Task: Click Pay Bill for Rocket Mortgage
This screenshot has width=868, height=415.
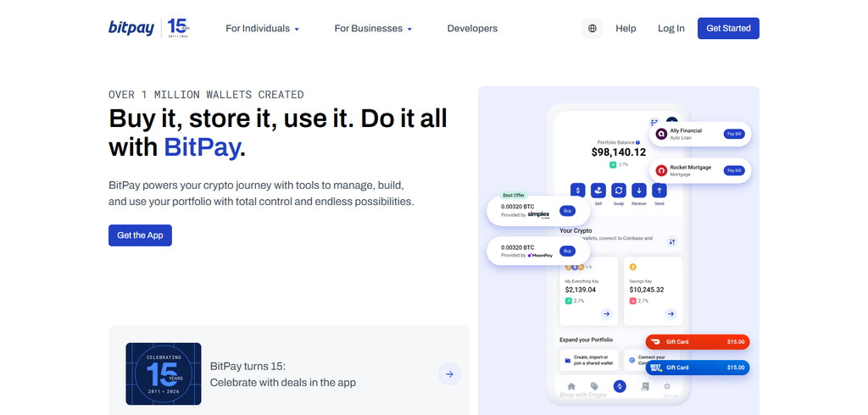Action: point(734,170)
